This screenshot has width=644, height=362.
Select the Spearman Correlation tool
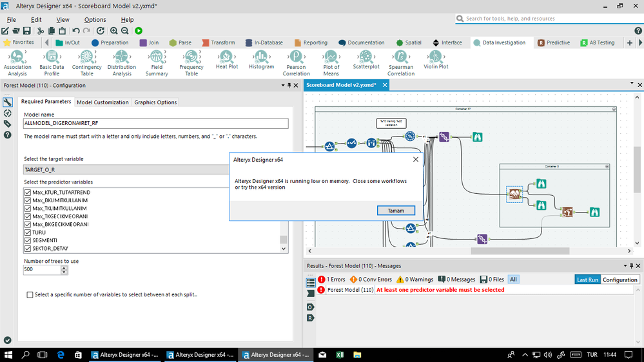[x=401, y=63]
